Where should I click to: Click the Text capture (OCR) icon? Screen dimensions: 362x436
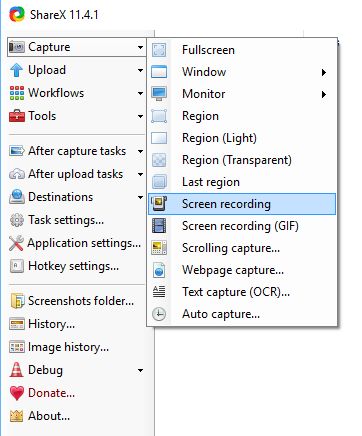click(159, 292)
